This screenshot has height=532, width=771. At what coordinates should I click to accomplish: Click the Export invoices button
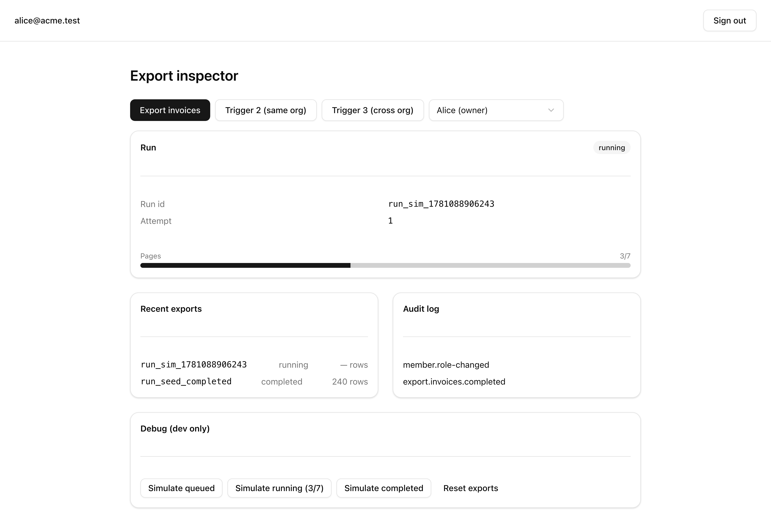170,110
